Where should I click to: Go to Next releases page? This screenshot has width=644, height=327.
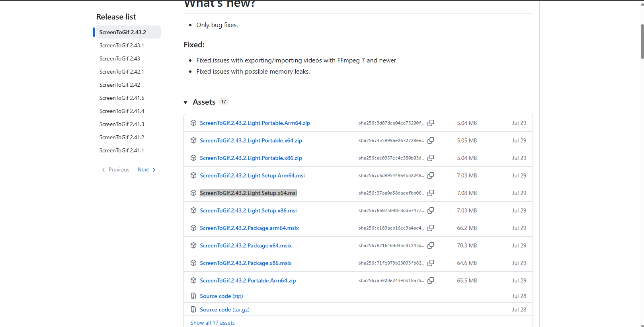pos(146,170)
